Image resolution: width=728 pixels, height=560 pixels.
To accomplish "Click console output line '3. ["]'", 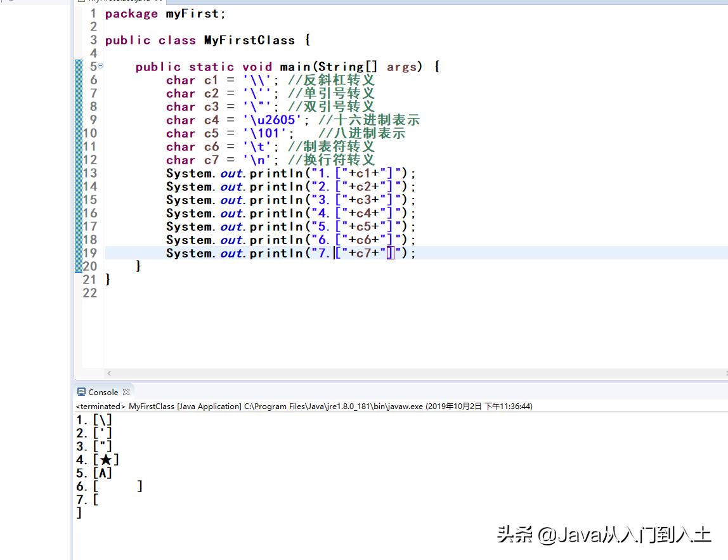I will 94,446.
